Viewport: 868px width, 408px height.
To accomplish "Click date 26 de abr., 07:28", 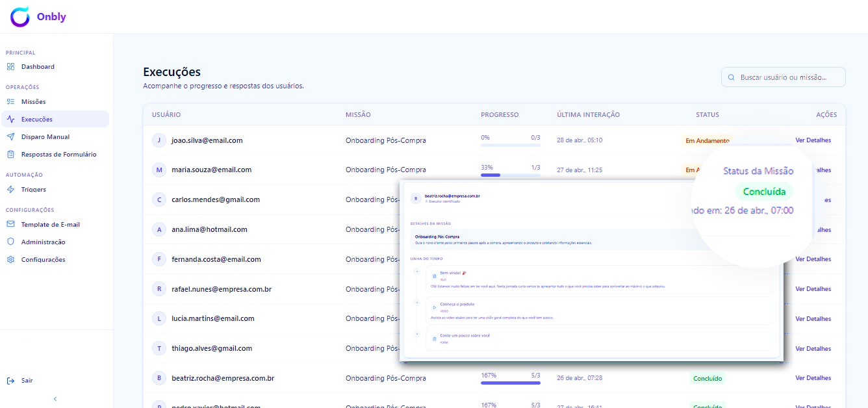I will (x=580, y=378).
